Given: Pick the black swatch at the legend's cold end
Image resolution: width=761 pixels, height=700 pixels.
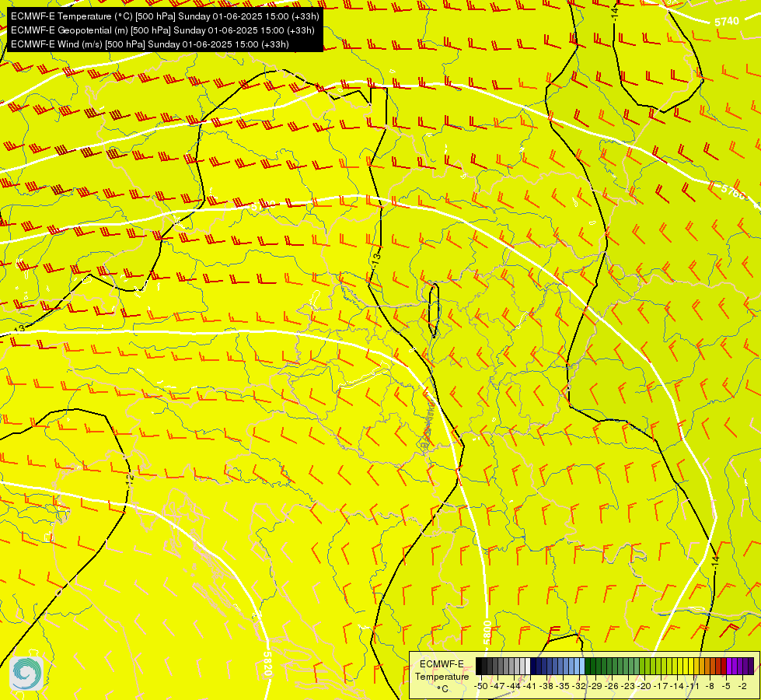Looking at the screenshot, I should (x=479, y=666).
